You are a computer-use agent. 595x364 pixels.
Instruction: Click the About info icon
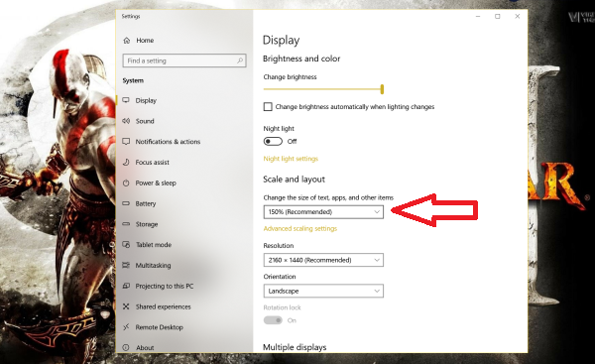[x=126, y=347]
